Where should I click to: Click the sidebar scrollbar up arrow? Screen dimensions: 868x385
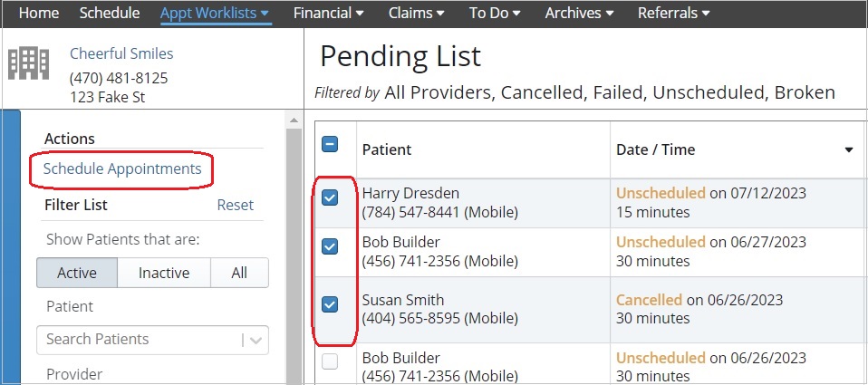294,120
